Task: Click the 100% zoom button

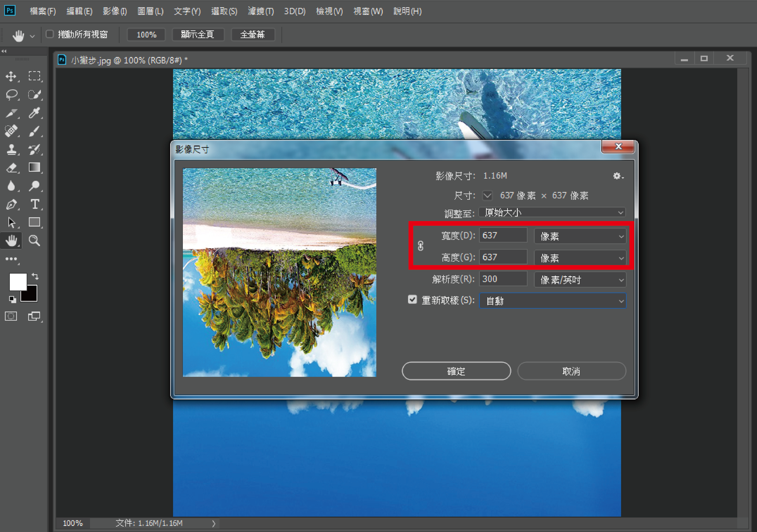Action: [146, 34]
